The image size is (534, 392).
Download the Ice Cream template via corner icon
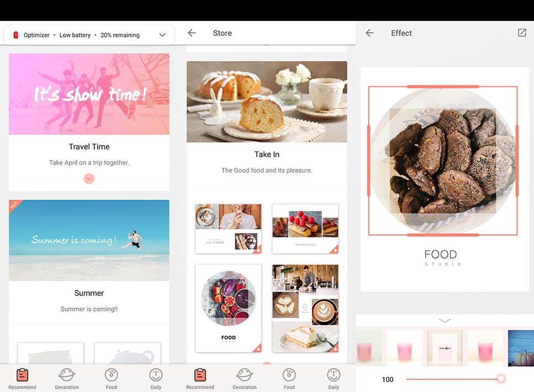tap(258, 250)
